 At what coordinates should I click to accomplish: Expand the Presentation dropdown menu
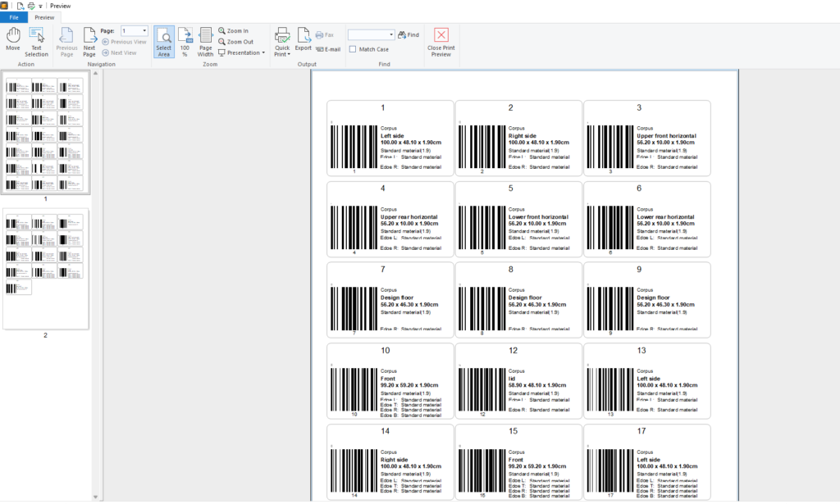242,52
